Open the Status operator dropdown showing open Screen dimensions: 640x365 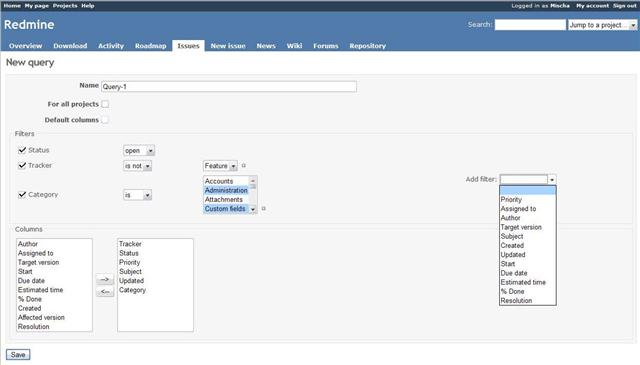click(139, 151)
